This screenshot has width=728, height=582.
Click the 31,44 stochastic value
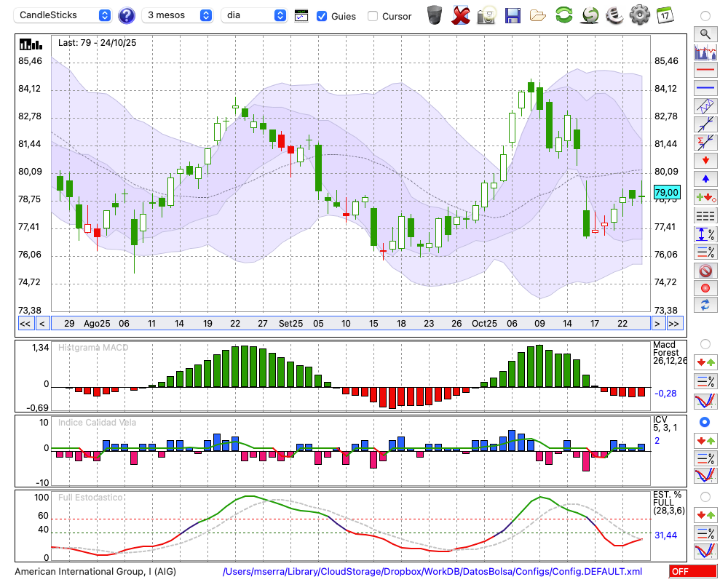coord(666,535)
